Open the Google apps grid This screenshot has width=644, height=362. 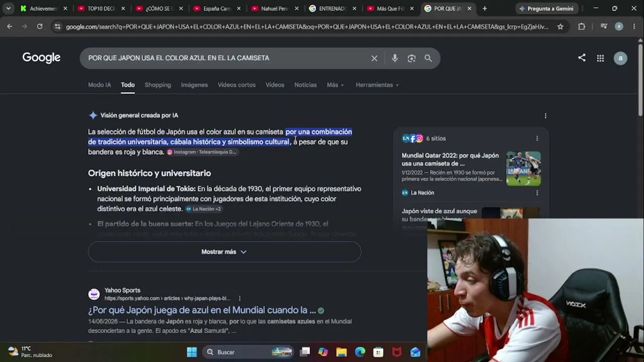pos(600,58)
